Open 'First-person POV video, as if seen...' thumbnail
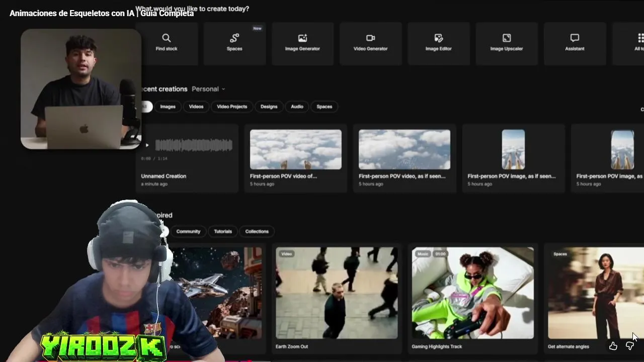644x362 pixels. pos(405,149)
